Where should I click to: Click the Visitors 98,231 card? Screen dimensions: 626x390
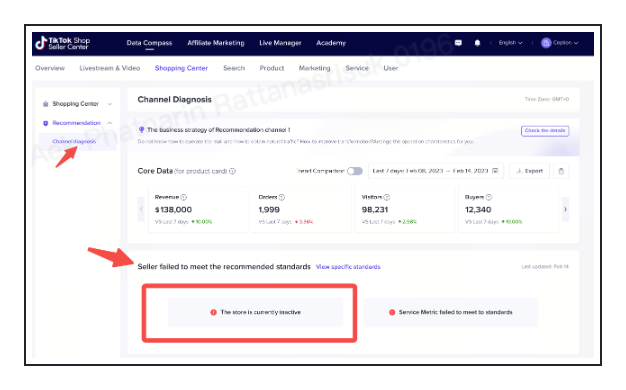405,209
